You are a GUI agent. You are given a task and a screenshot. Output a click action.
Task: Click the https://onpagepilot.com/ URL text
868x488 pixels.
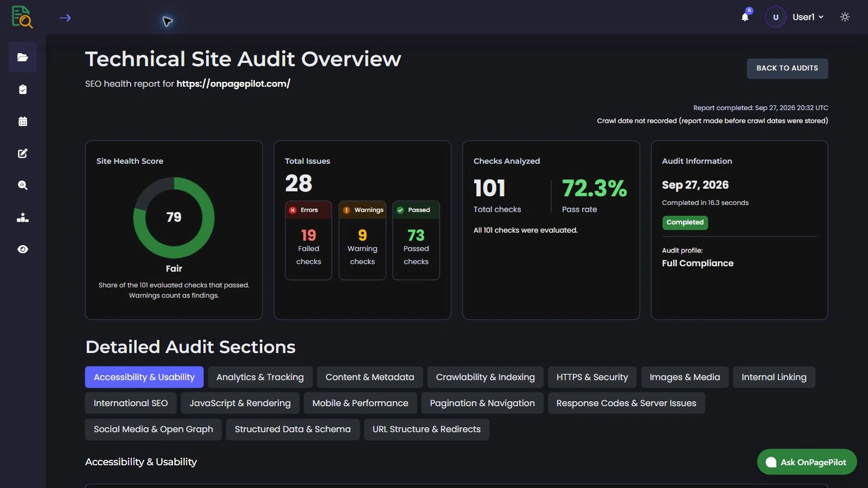pyautogui.click(x=233, y=84)
